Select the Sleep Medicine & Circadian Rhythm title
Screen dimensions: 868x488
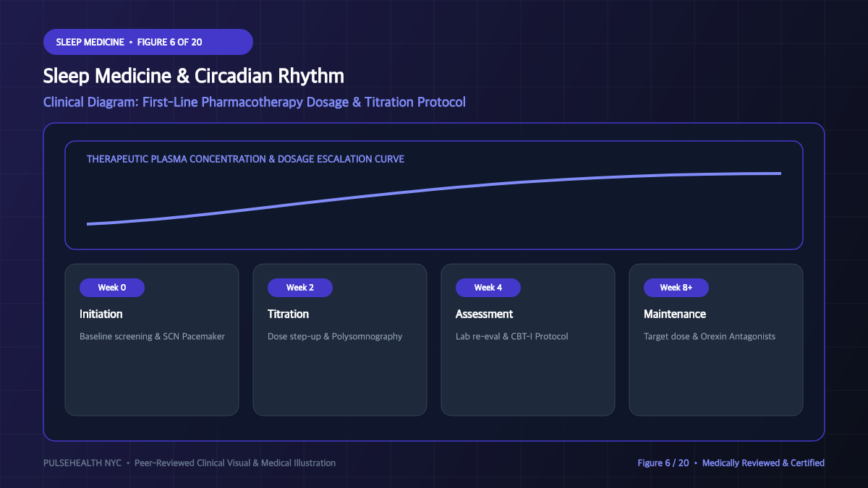click(x=194, y=76)
